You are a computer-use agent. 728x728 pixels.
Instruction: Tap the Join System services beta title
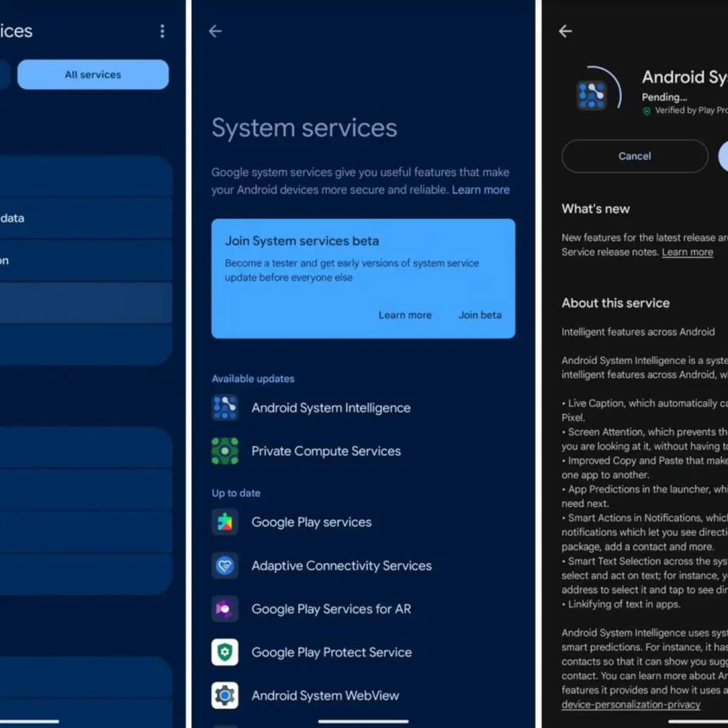302,241
